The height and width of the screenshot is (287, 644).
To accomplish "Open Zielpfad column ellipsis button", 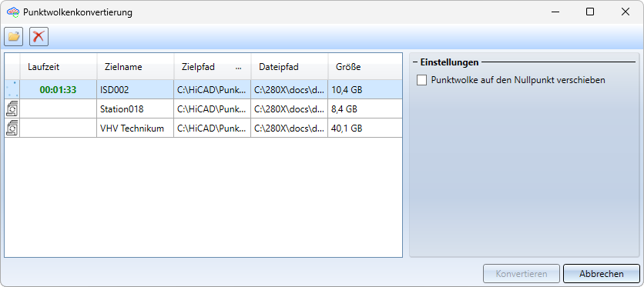I will 238,67.
